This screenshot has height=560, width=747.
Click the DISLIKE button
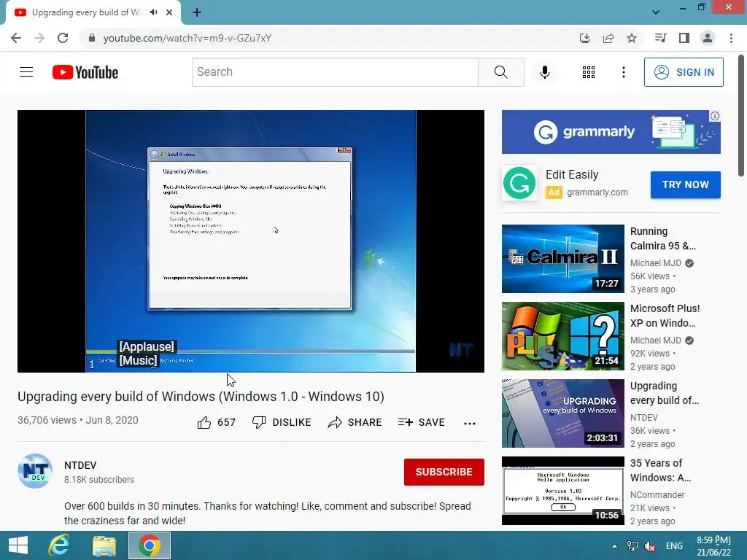coord(282,422)
